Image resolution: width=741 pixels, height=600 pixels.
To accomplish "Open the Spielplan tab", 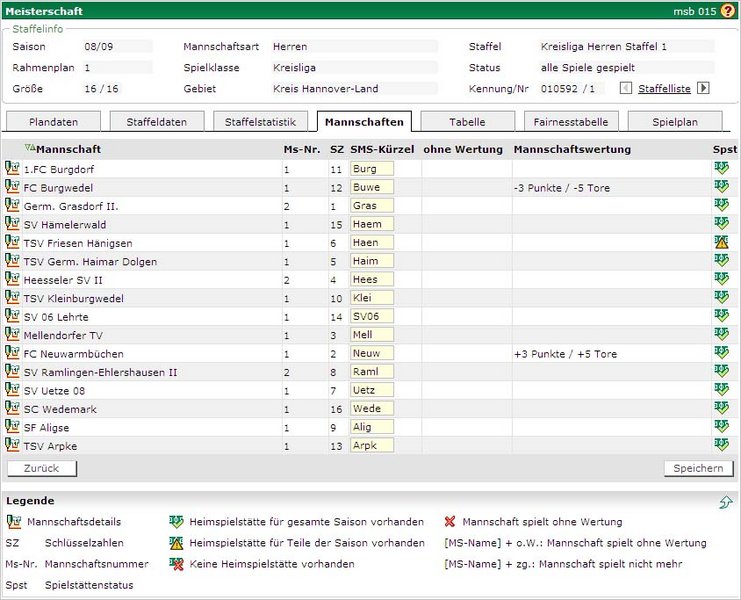I will pyautogui.click(x=675, y=122).
